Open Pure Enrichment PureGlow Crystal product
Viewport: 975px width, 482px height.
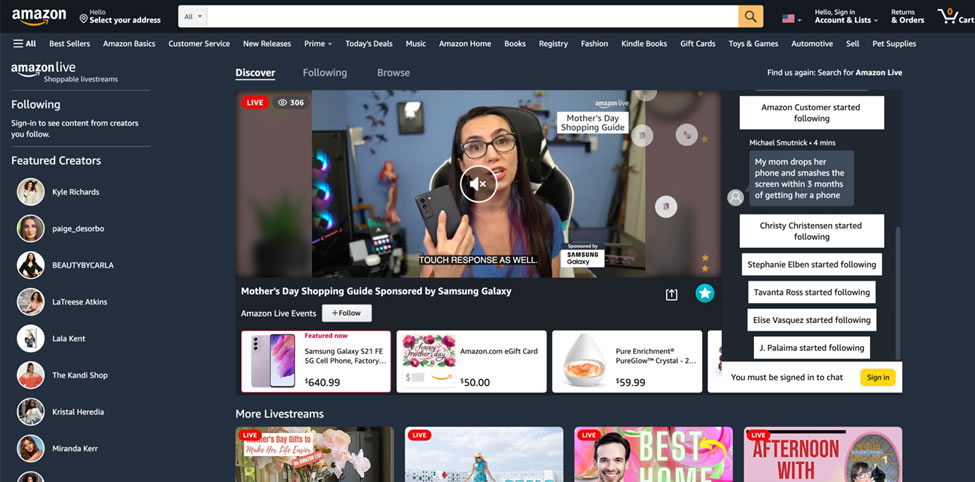click(627, 361)
